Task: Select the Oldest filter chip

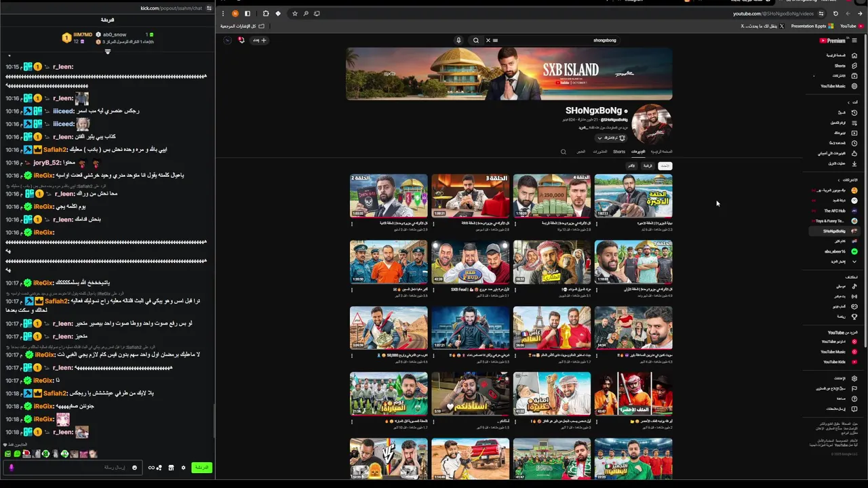Action: point(631,166)
